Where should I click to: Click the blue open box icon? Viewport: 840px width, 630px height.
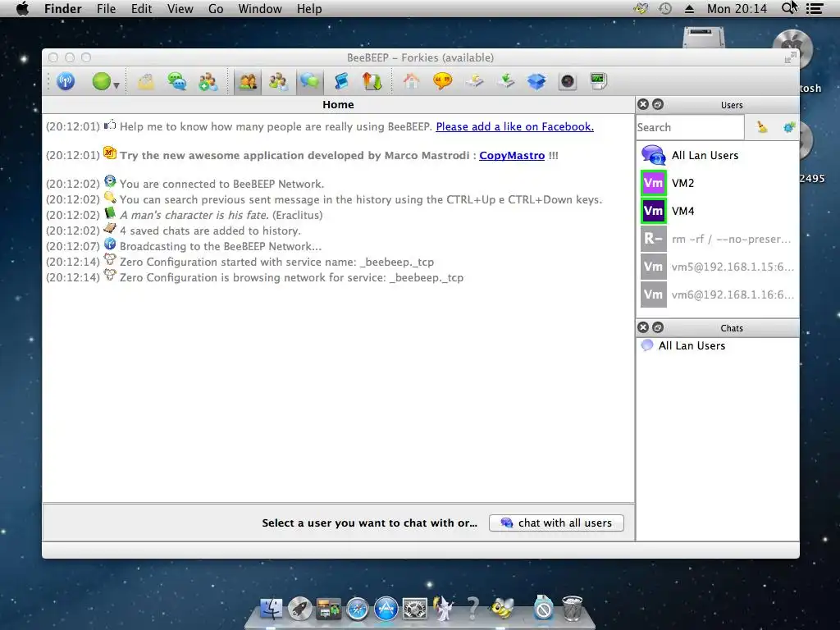tap(536, 81)
